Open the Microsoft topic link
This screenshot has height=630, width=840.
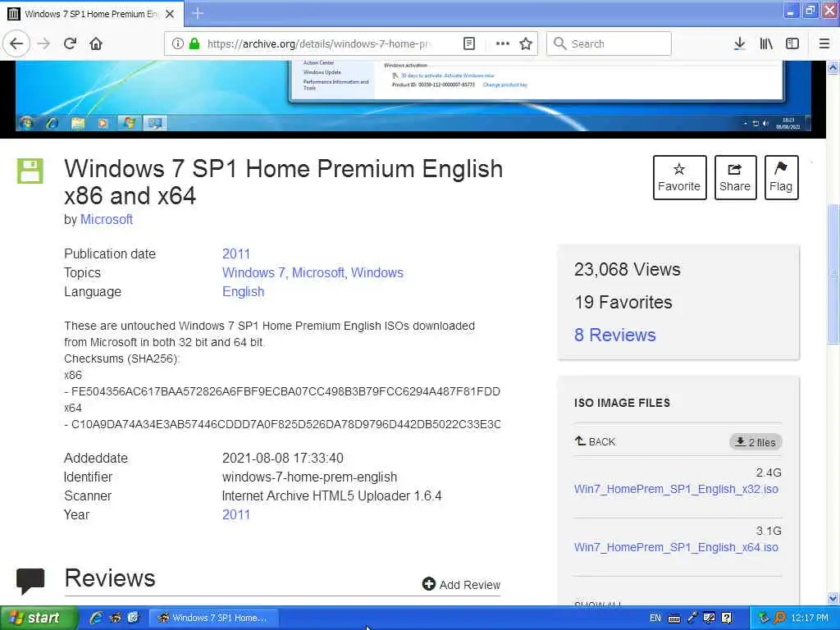318,272
